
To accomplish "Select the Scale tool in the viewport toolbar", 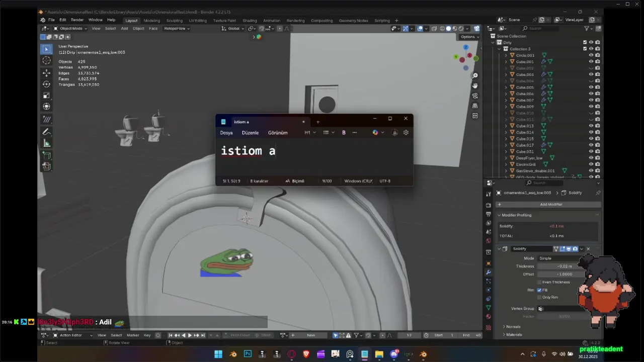I will coord(46,95).
